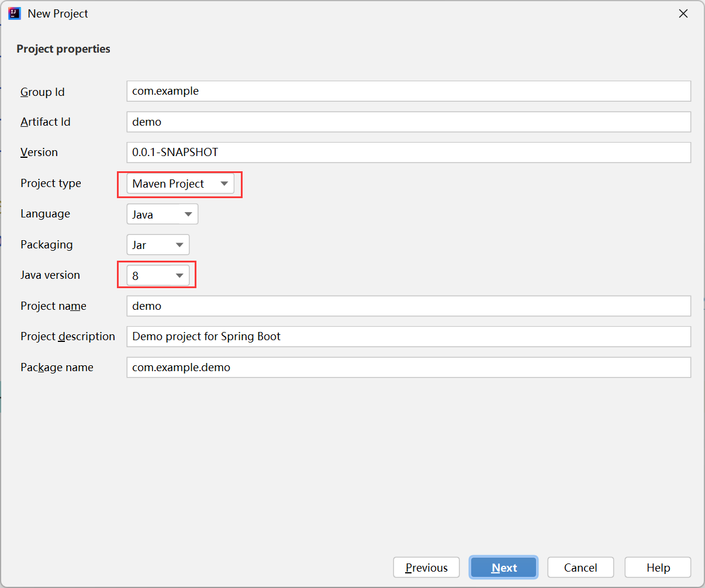Screen dimensions: 705x588
Task: Click the New Project window title
Action: [58, 13]
